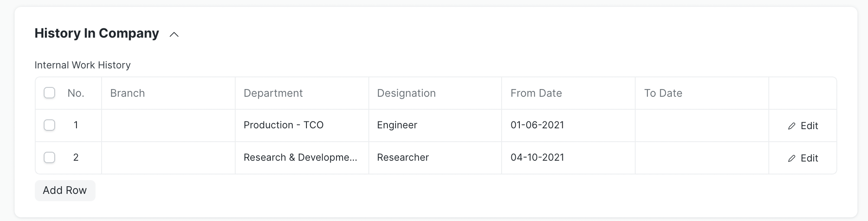Collapse the History In Company section chevron

tap(174, 35)
